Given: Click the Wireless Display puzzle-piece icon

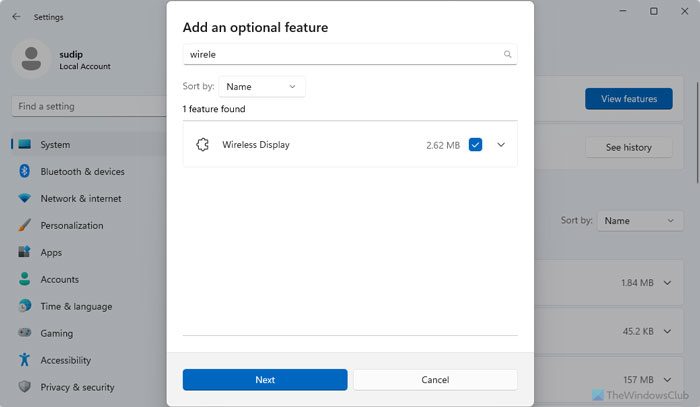Looking at the screenshot, I should pyautogui.click(x=202, y=144).
